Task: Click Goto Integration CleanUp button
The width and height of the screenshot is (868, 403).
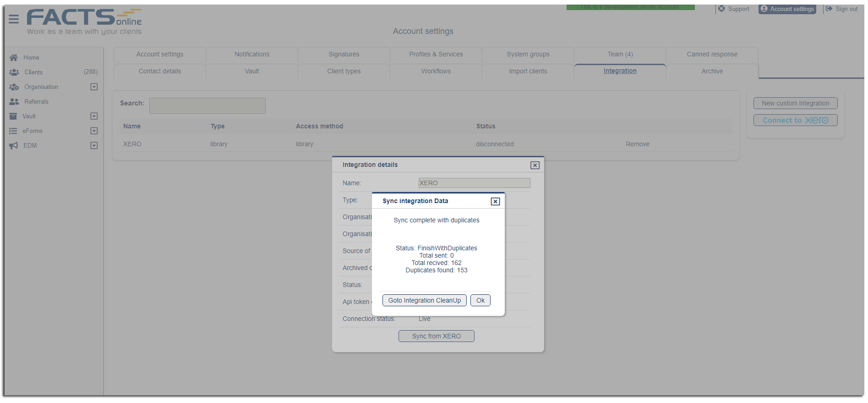Action: click(425, 300)
